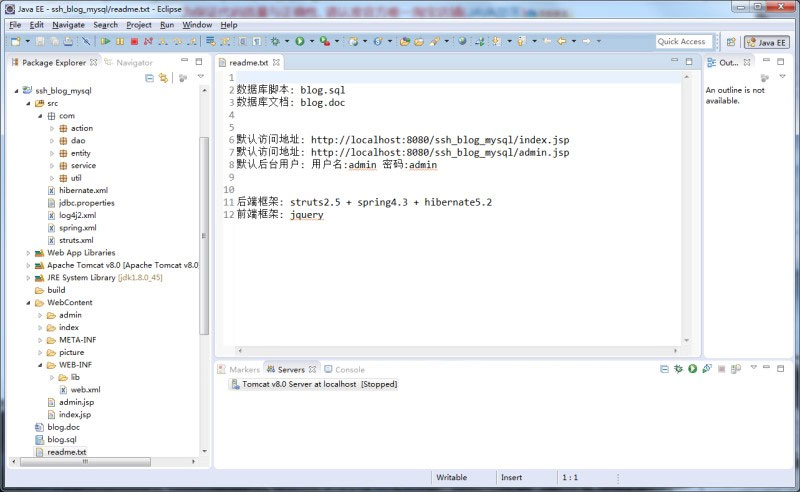
Task: Expand the action package node
Action: [52, 129]
